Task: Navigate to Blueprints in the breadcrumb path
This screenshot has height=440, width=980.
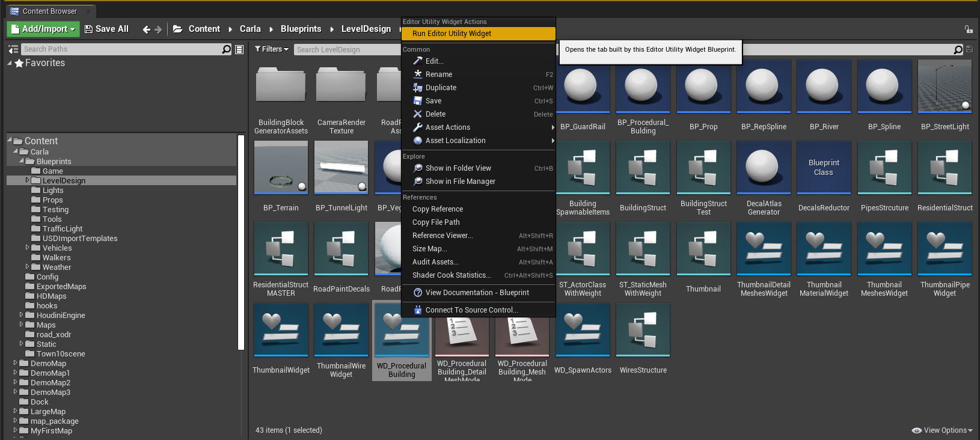Action: [x=301, y=29]
